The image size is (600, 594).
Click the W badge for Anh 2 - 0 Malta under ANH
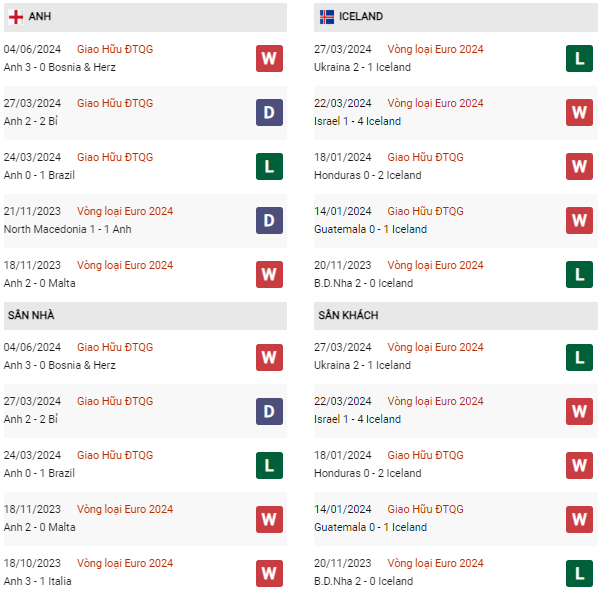[268, 274]
